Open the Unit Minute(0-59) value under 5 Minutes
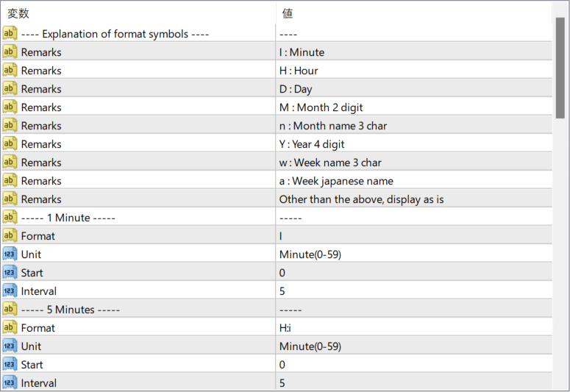Viewport: 570px width, 392px height. [413, 346]
